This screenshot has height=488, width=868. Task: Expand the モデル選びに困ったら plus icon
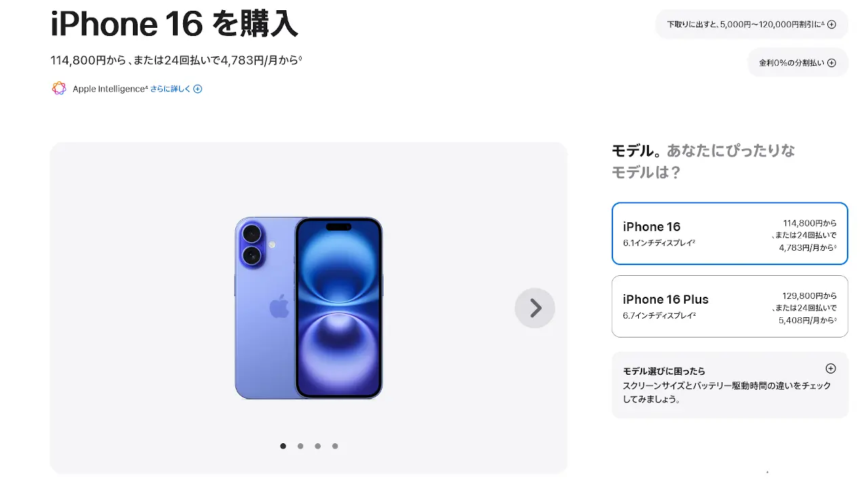tap(831, 369)
